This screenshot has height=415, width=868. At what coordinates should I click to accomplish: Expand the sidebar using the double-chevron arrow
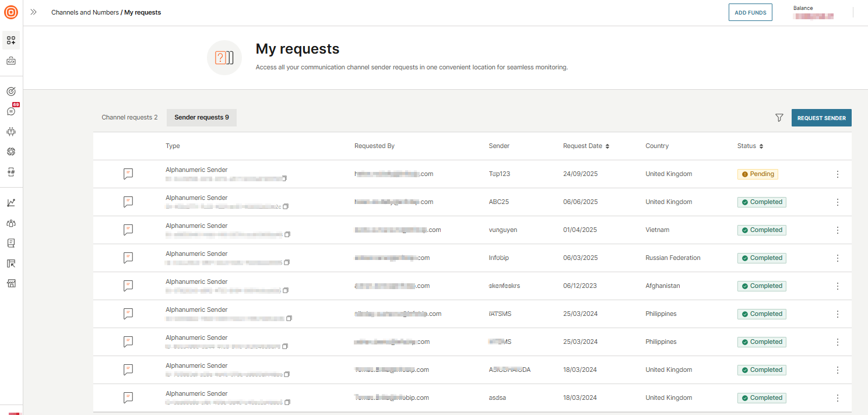[x=33, y=12]
